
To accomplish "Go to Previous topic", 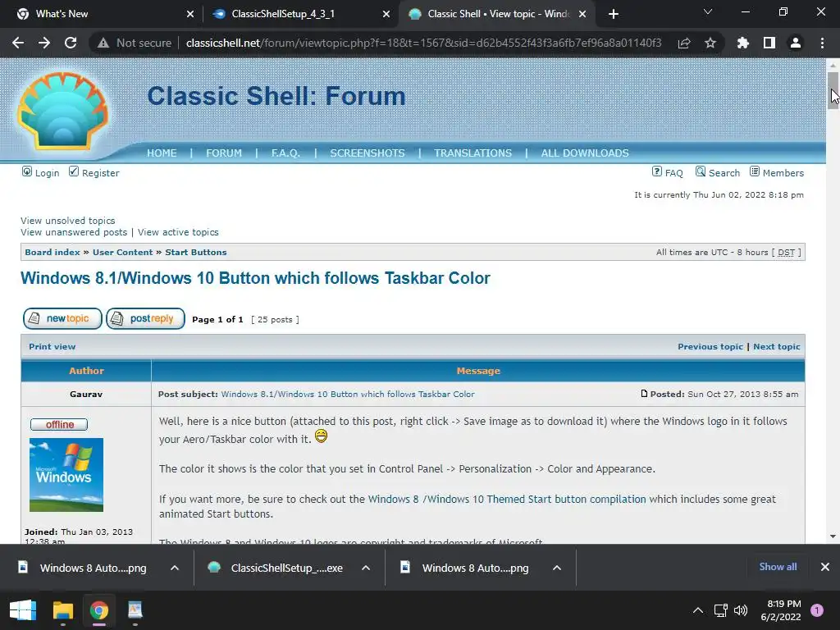I will click(710, 347).
